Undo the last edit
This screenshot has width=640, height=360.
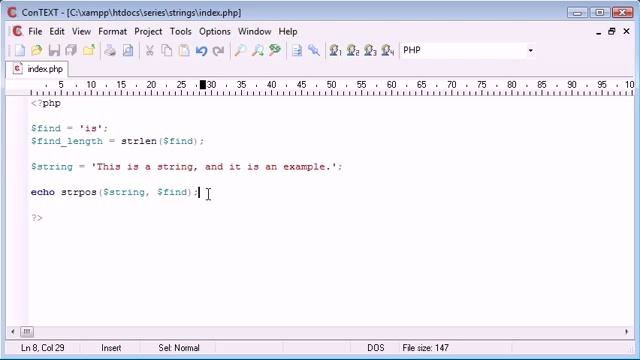pos(201,50)
